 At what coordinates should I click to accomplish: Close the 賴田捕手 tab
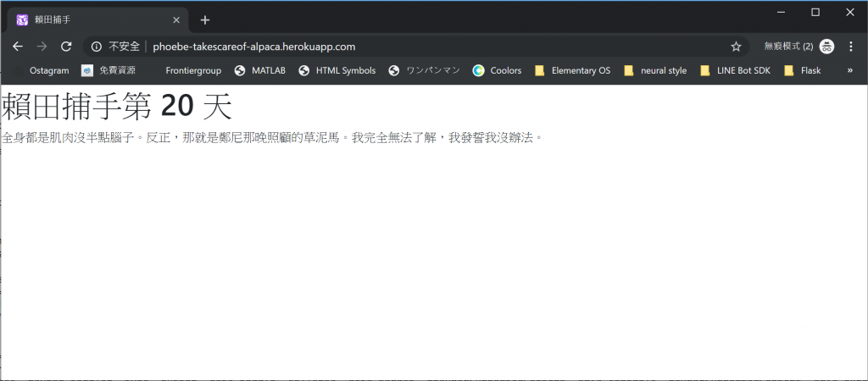tap(176, 20)
